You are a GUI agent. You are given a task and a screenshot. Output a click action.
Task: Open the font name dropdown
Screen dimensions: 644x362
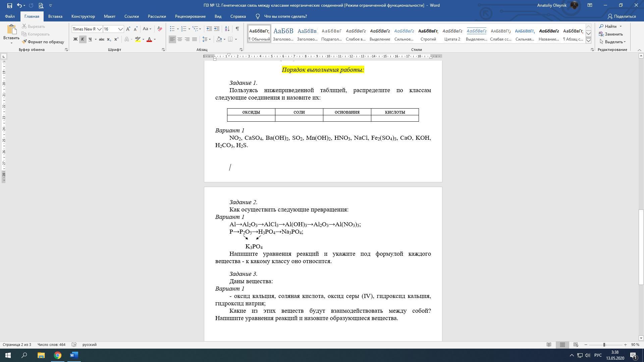[99, 29]
